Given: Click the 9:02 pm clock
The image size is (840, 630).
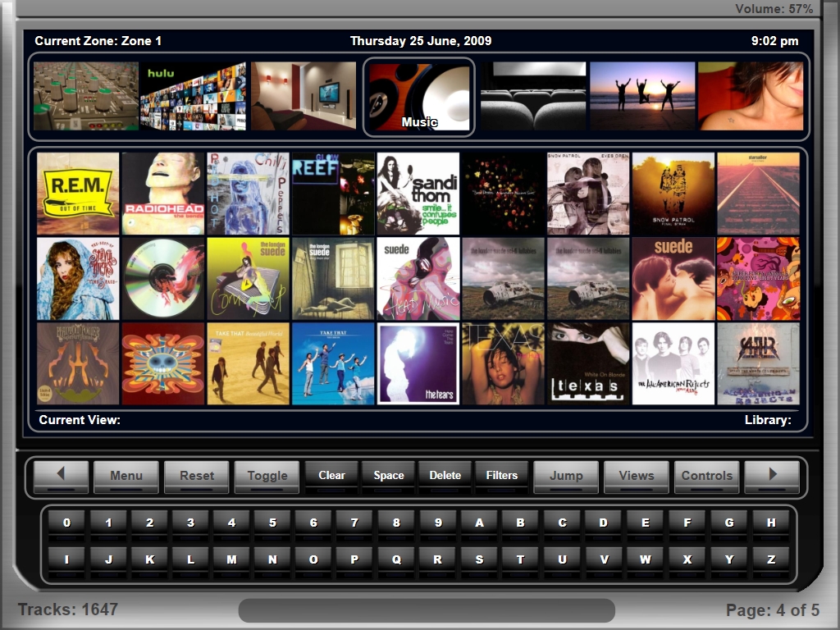Looking at the screenshot, I should (x=774, y=41).
